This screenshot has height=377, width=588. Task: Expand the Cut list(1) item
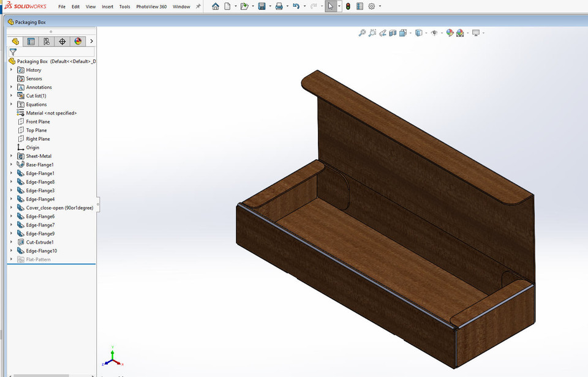(10, 95)
